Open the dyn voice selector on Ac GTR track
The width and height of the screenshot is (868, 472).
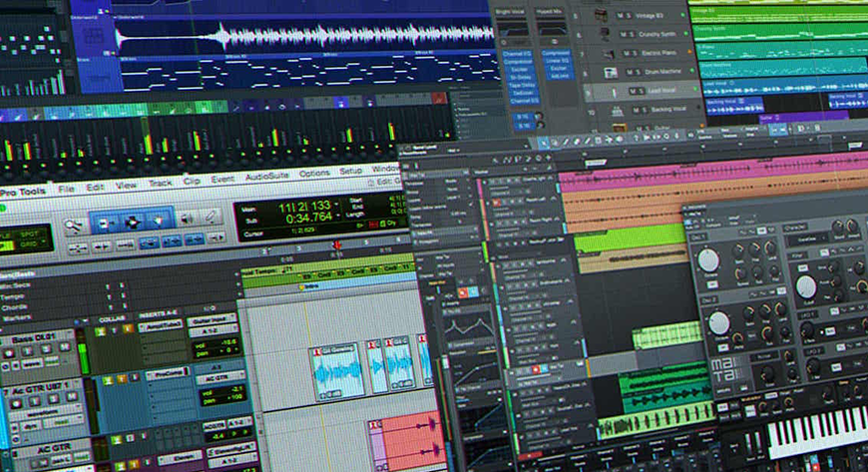30,426
